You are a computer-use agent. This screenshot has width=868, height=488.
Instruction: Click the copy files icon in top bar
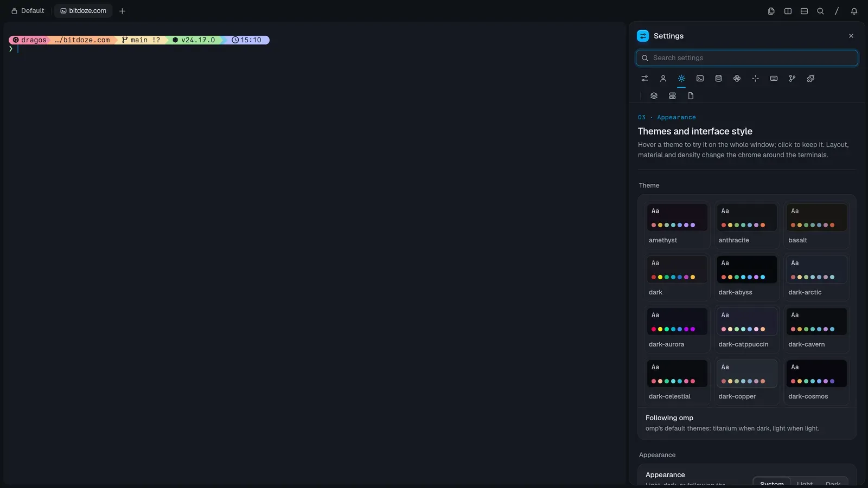771,11
